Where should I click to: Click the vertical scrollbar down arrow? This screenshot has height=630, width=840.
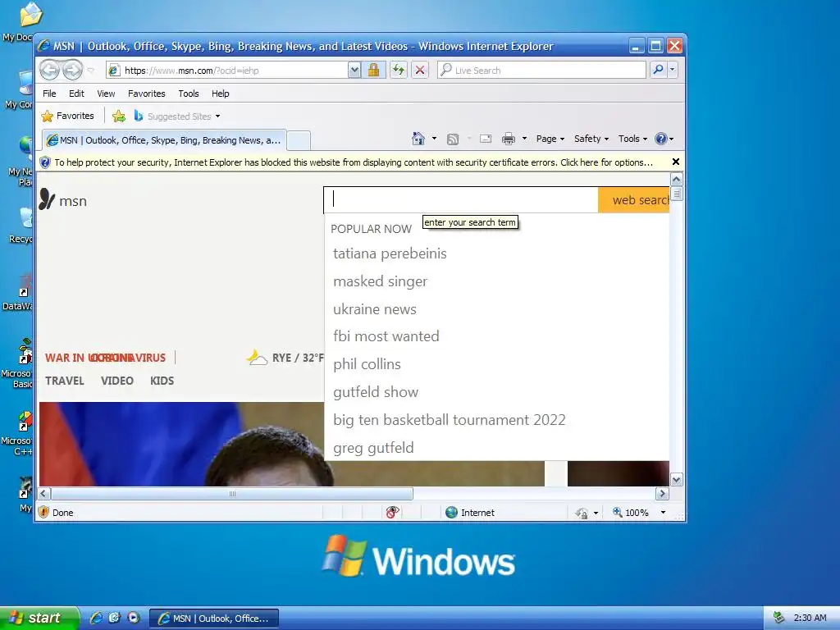(x=676, y=479)
